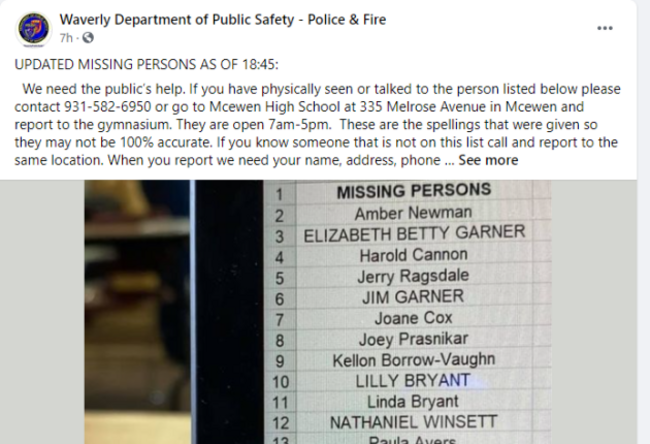Click JIM GARNER entry in the photo

coord(413,297)
